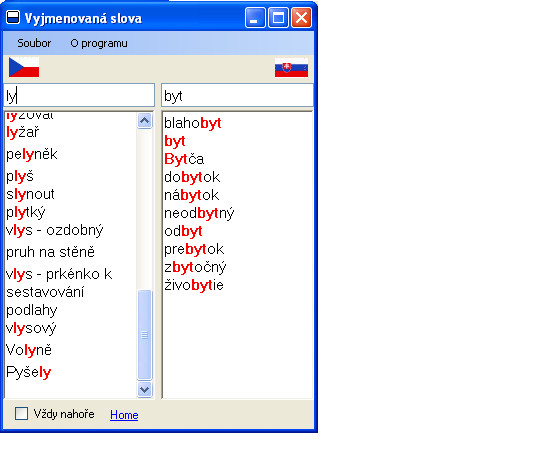556x449 pixels.
Task: Minimize the Vyjmenovaná slova window
Action: pyautogui.click(x=255, y=18)
